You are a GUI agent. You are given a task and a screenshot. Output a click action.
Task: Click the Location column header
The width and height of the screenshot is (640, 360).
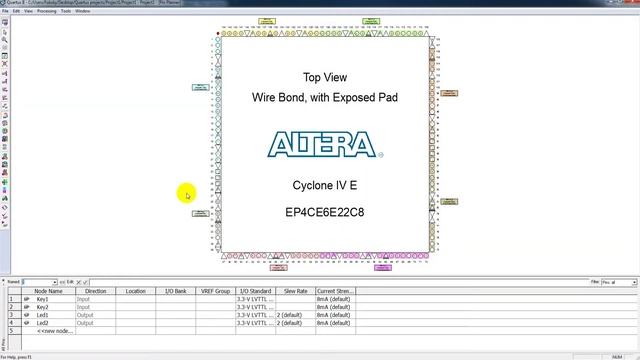[136, 291]
